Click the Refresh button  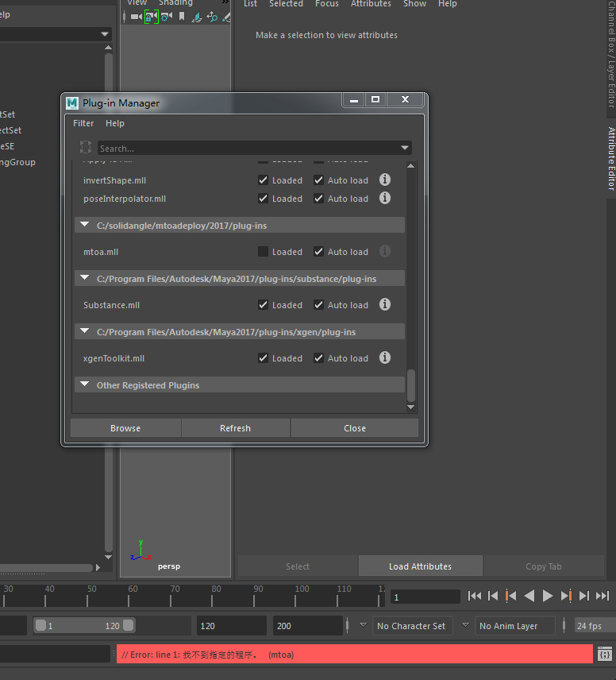[x=236, y=428]
